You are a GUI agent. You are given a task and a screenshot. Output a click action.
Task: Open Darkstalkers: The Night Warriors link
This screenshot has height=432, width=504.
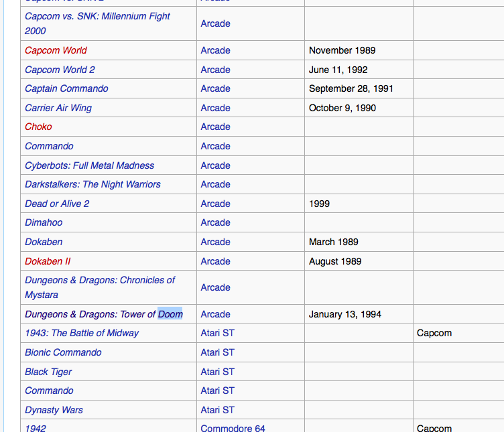92,184
